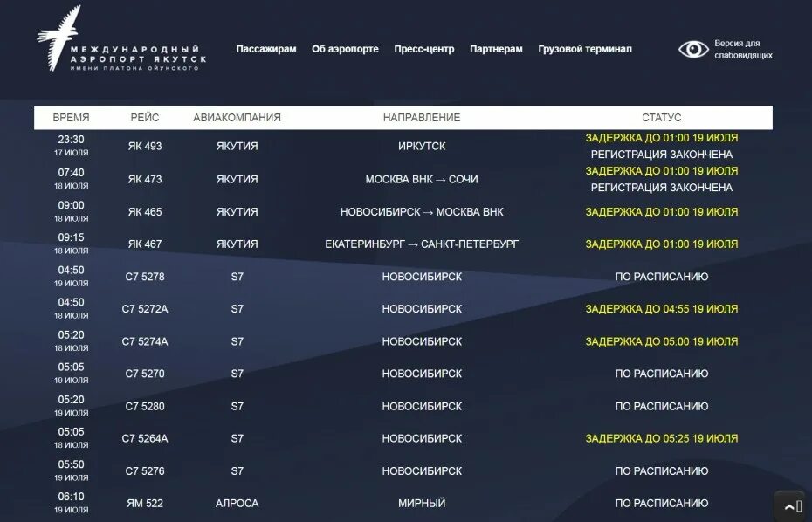Screen dimensions: 812x522
Task: Click the 09:00 18 июля departure time
Action: tap(71, 210)
